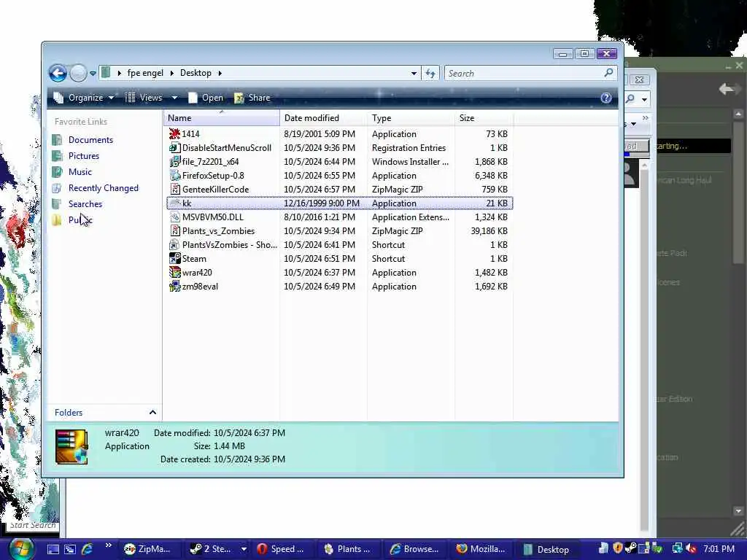Click the Views toolbar button
The height and width of the screenshot is (560, 747).
[x=144, y=98]
